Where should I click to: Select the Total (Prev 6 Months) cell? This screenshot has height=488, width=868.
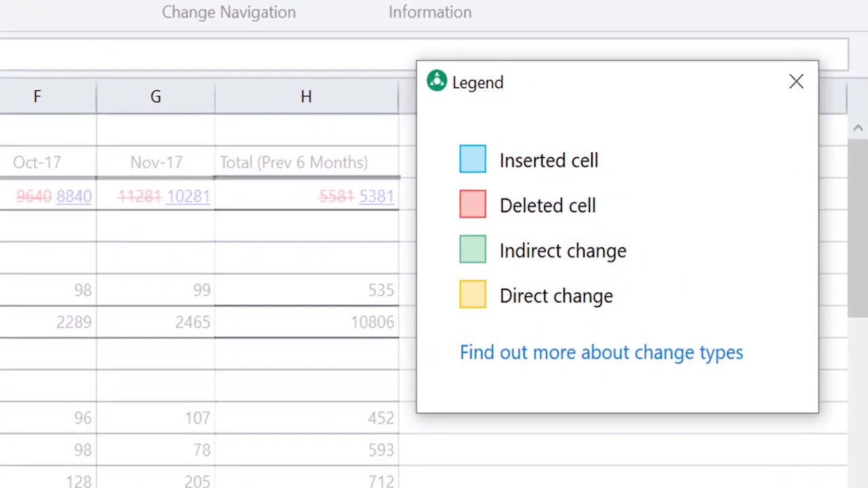(x=307, y=163)
